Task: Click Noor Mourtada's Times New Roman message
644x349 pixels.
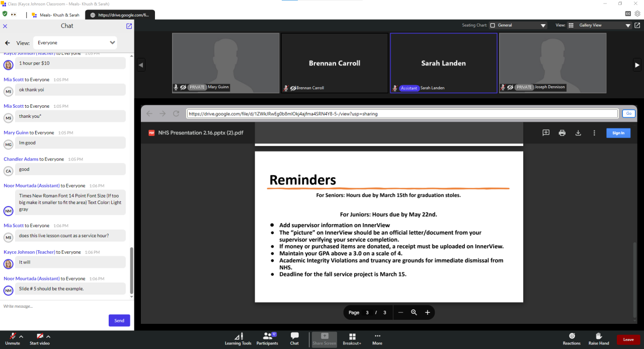Action: [x=70, y=202]
